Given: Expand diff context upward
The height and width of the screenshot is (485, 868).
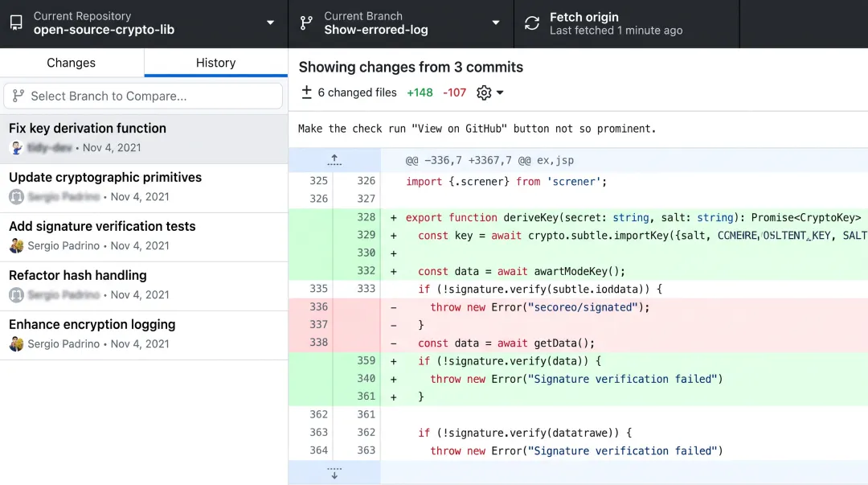Looking at the screenshot, I should [x=334, y=160].
